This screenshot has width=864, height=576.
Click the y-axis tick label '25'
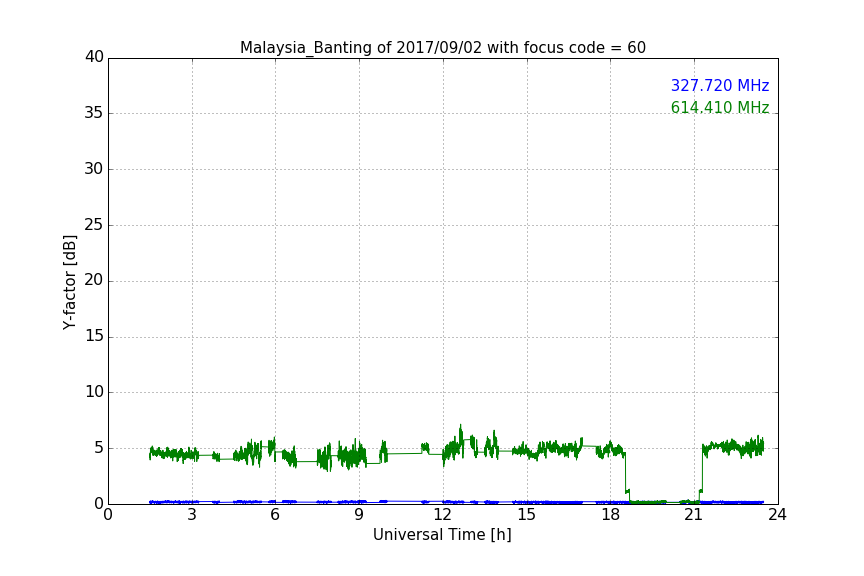pos(94,225)
